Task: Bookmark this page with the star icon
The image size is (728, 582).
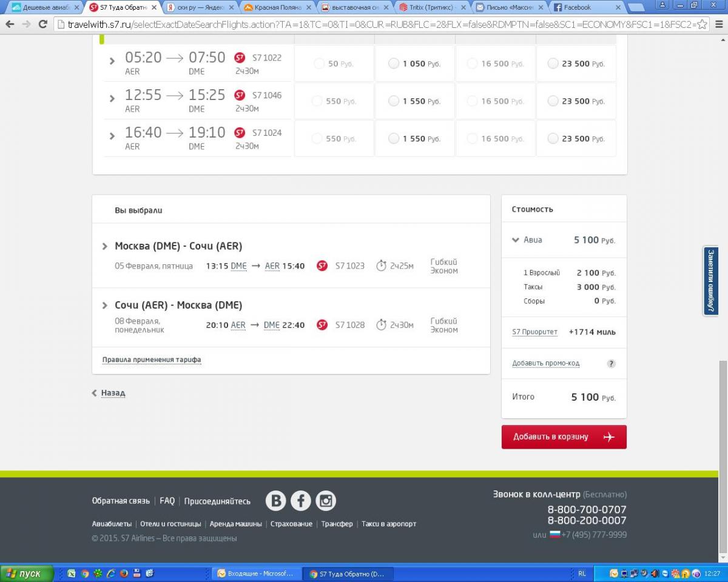Action: (x=702, y=24)
